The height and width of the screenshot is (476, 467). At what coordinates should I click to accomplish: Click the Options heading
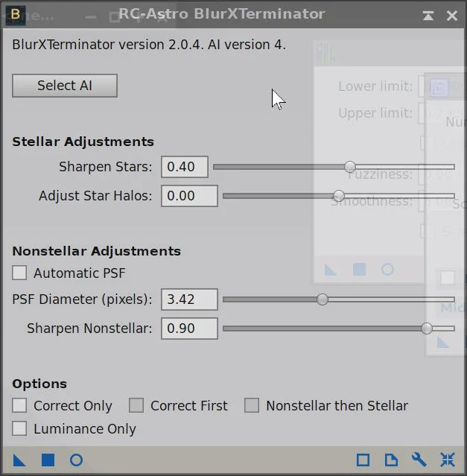[x=39, y=384]
